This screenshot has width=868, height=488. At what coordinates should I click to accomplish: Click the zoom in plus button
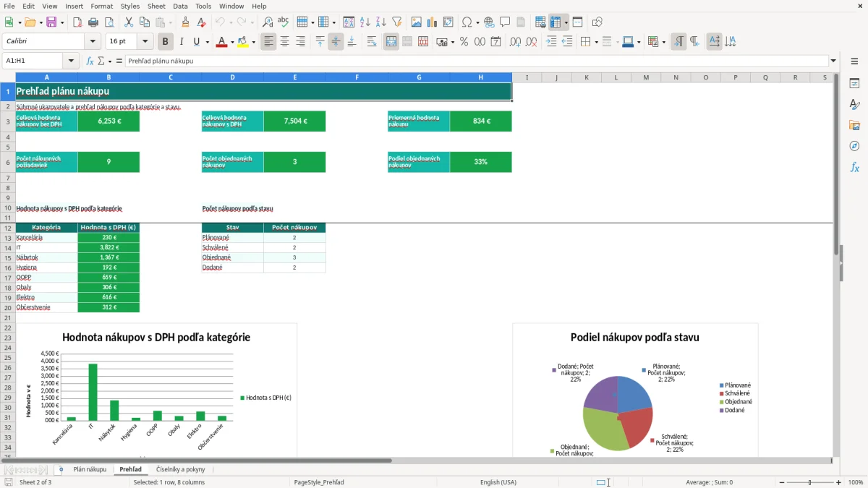tap(839, 482)
